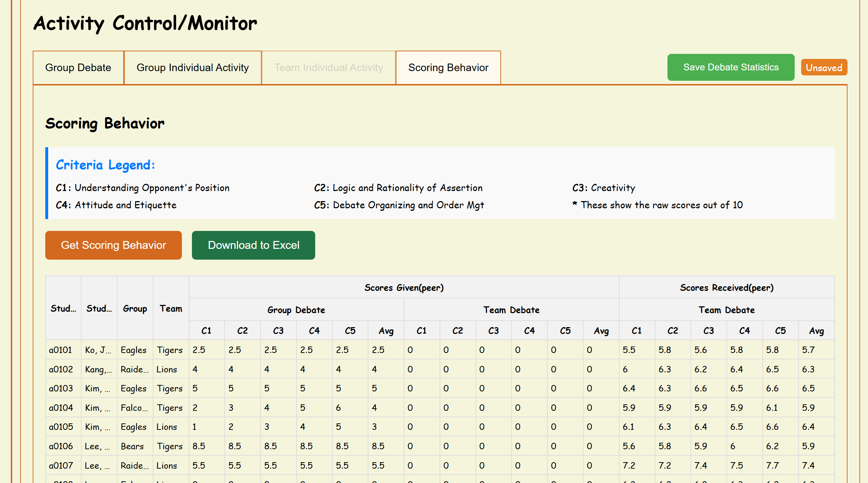
Task: Select student ID a0101 cell
Action: point(60,350)
